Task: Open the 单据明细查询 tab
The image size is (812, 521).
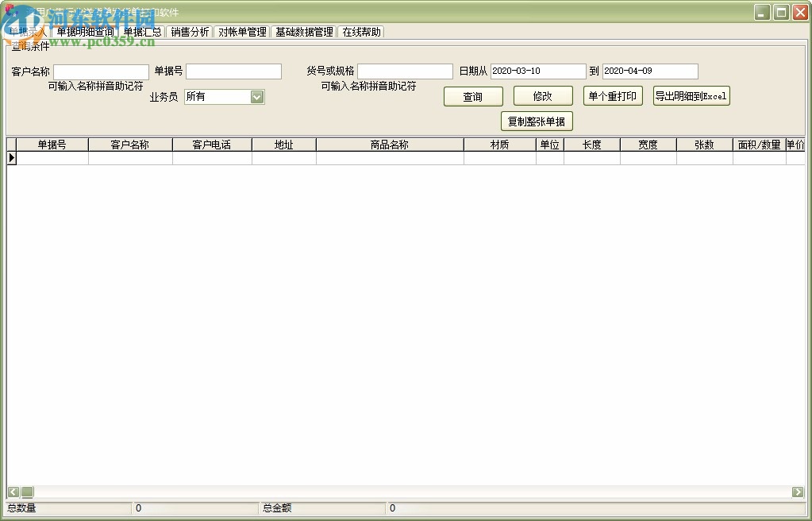Action: [x=86, y=32]
